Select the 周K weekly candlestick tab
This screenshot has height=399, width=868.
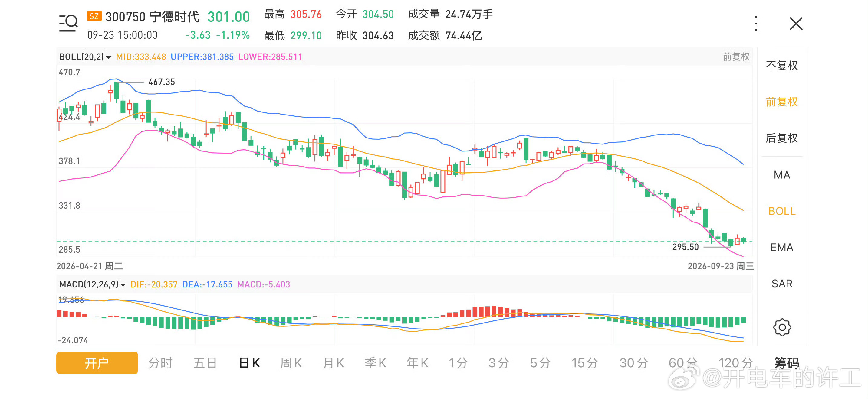[291, 363]
